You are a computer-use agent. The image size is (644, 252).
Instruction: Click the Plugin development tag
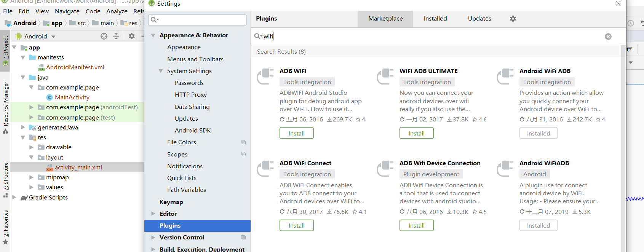pyautogui.click(x=431, y=174)
